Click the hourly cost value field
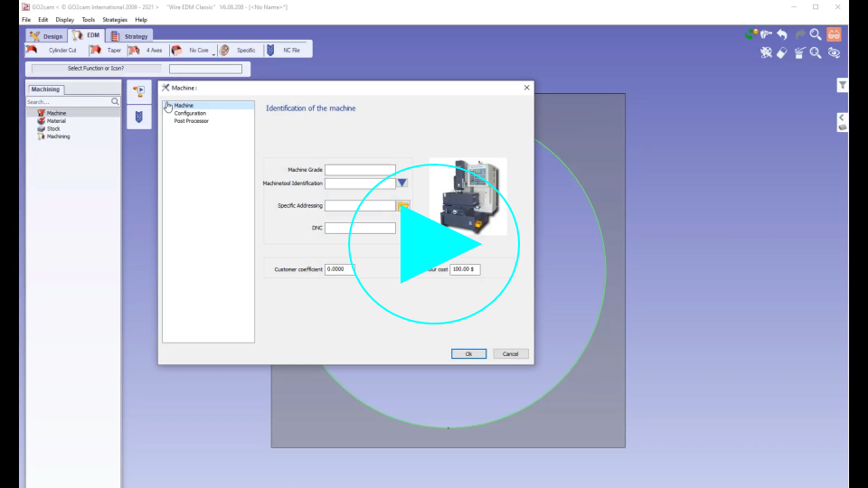The height and width of the screenshot is (488, 868). tap(465, 269)
